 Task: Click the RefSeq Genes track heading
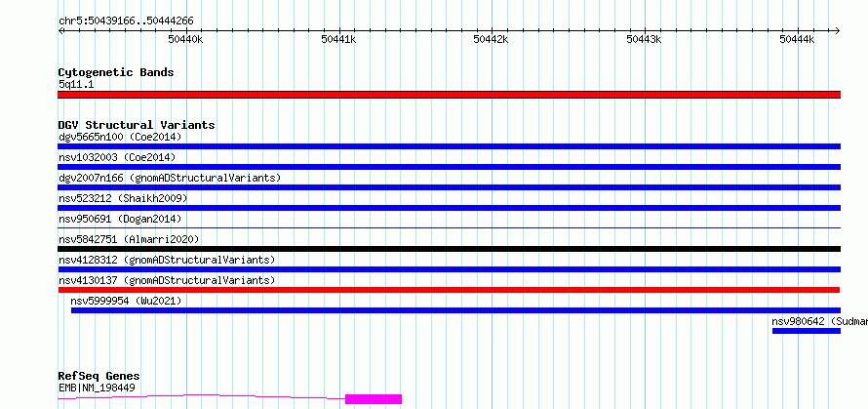[99, 377]
